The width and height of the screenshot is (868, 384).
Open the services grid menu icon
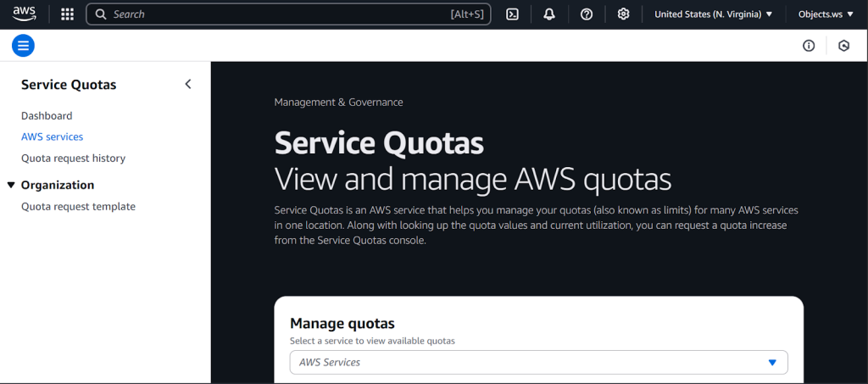68,14
